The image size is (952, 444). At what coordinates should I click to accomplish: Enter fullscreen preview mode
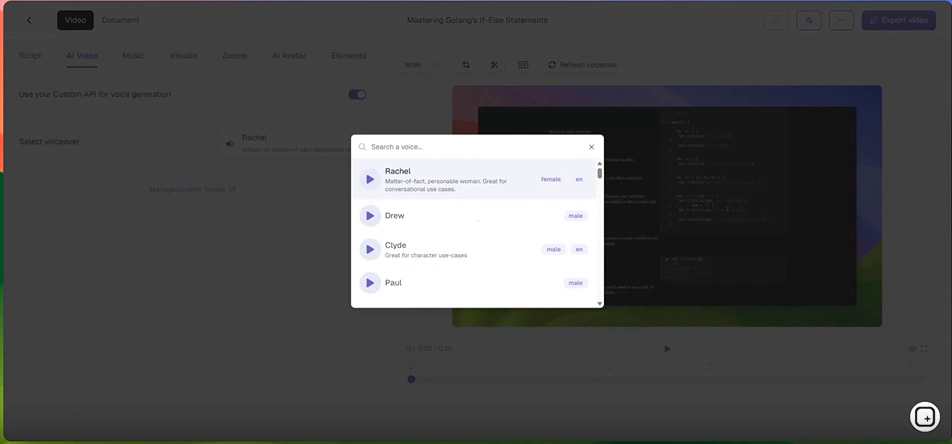coord(924,349)
